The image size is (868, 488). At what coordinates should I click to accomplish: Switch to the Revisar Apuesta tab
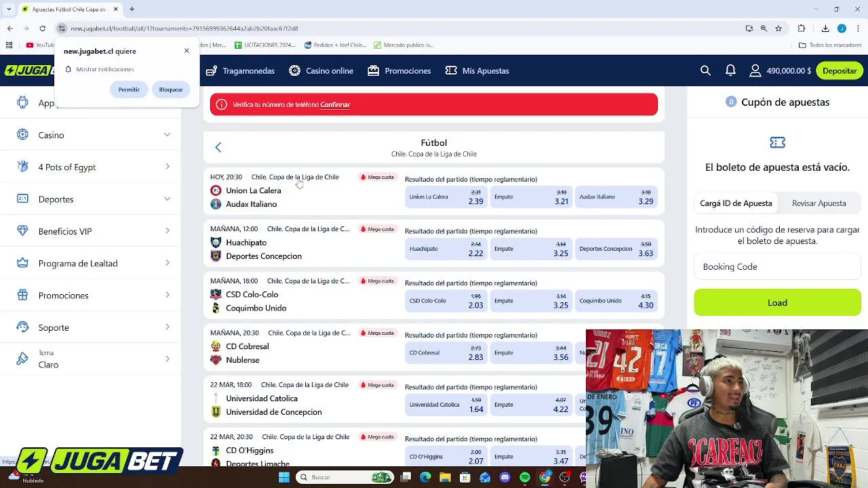[x=819, y=203]
